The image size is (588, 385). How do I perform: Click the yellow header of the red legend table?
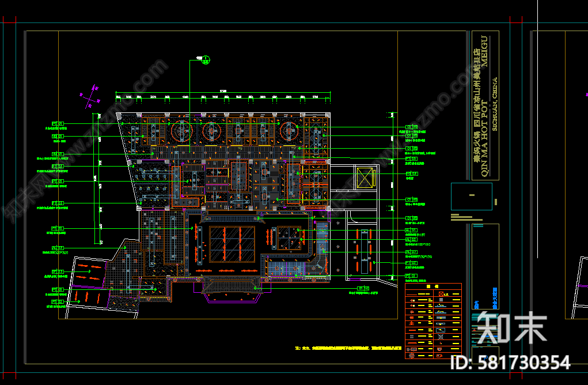(x=433, y=286)
